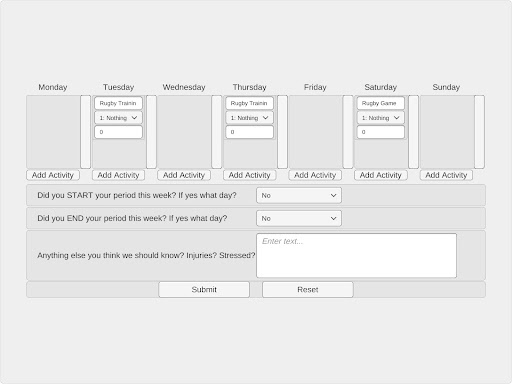The width and height of the screenshot is (512, 384).
Task: Click Friday's activity list scrollbar
Action: click(x=348, y=132)
